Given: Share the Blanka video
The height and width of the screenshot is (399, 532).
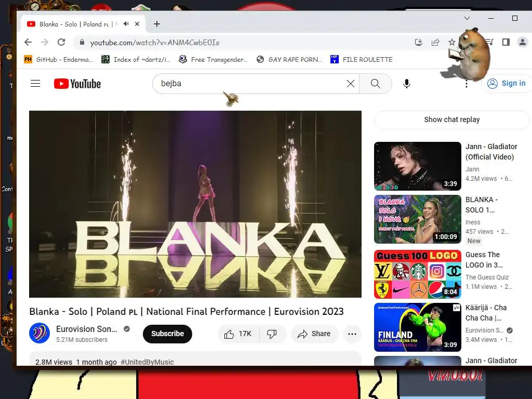Looking at the screenshot, I should point(314,334).
